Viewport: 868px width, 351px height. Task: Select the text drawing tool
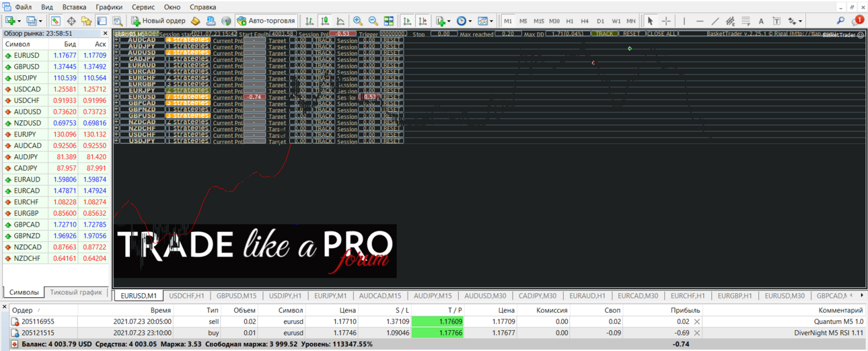pos(761,21)
